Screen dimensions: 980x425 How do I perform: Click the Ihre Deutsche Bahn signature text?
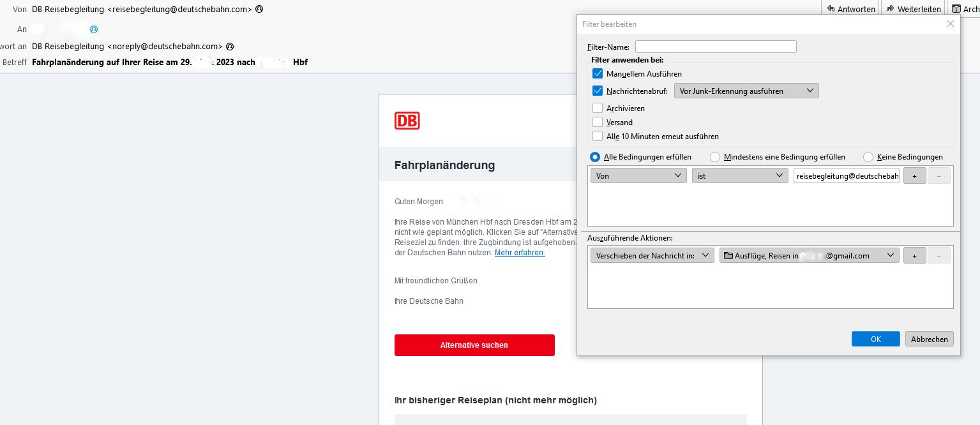(429, 301)
